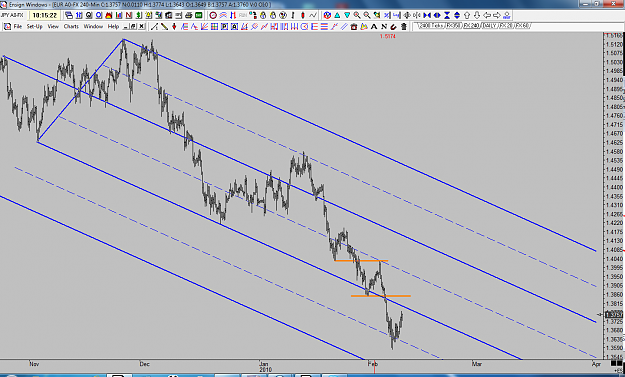Select the fan lines drawing tool
Image resolution: width=625 pixels, height=377 pixels.
[x=204, y=26]
